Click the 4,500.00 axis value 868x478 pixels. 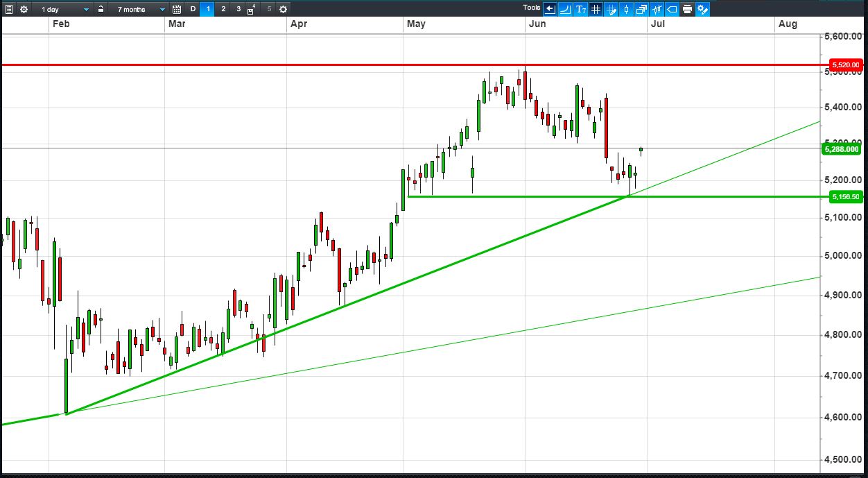(843, 459)
